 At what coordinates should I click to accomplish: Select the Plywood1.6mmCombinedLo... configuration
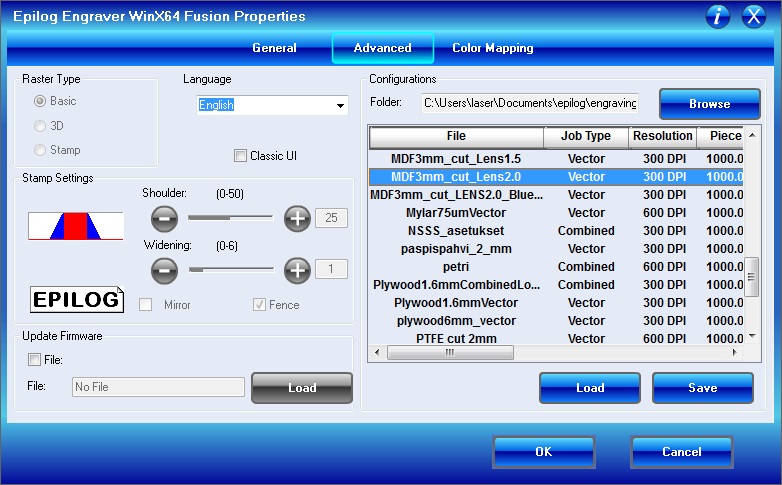pyautogui.click(x=556, y=284)
